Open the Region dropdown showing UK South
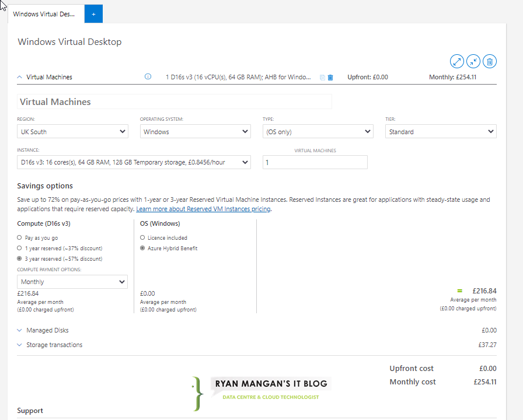 (73, 131)
